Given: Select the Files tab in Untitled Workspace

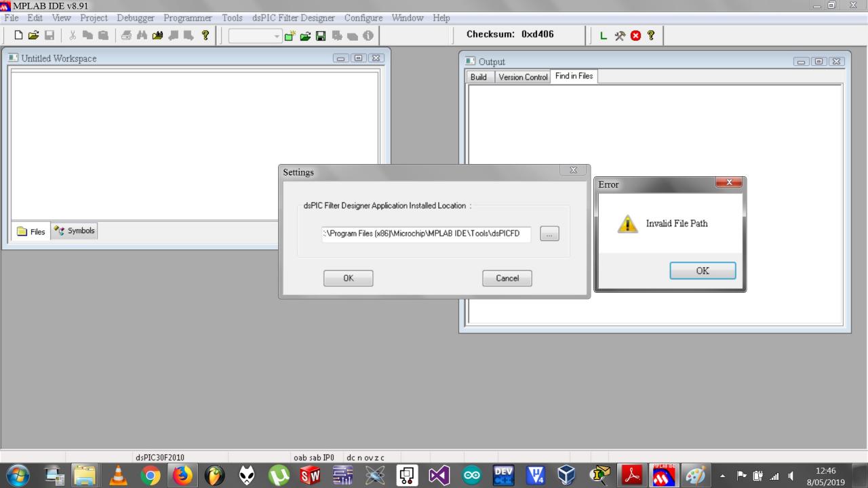Looking at the screenshot, I should point(31,232).
